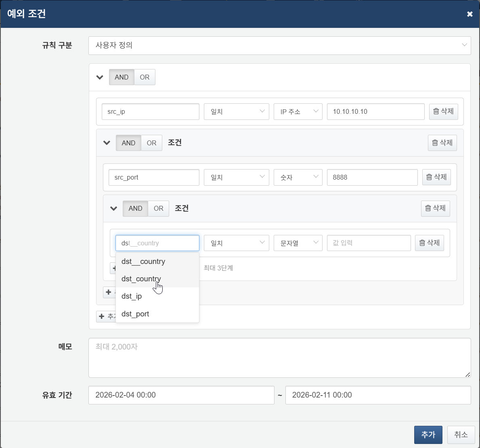
Task: Click the 10.10.10.10 value field
Action: pos(375,112)
